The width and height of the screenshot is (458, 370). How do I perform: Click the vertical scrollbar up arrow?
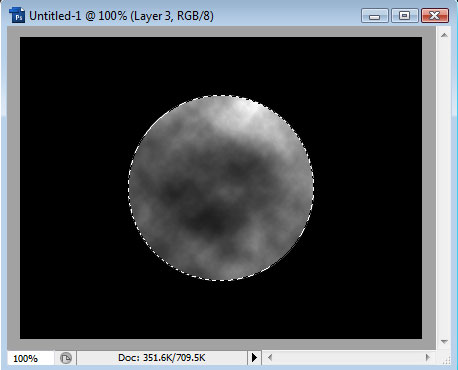point(444,35)
